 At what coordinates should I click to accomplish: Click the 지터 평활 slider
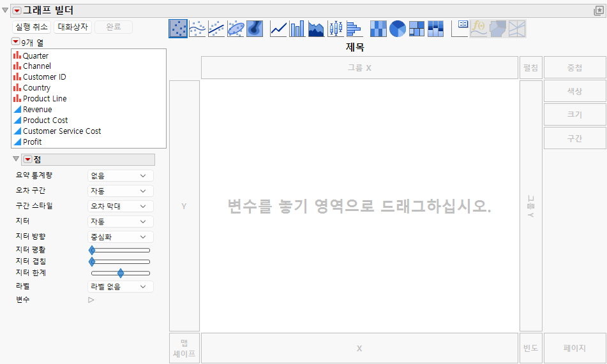click(121, 250)
